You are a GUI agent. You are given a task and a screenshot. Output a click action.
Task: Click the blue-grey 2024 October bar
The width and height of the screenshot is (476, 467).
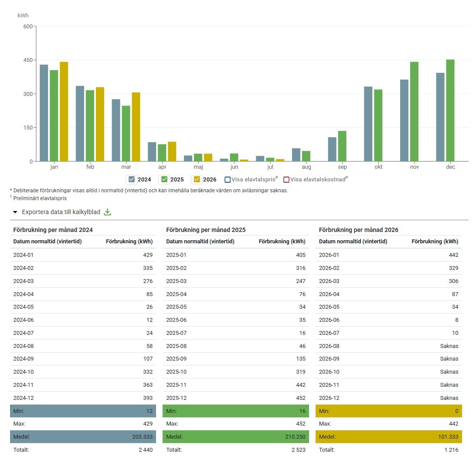coord(368,124)
